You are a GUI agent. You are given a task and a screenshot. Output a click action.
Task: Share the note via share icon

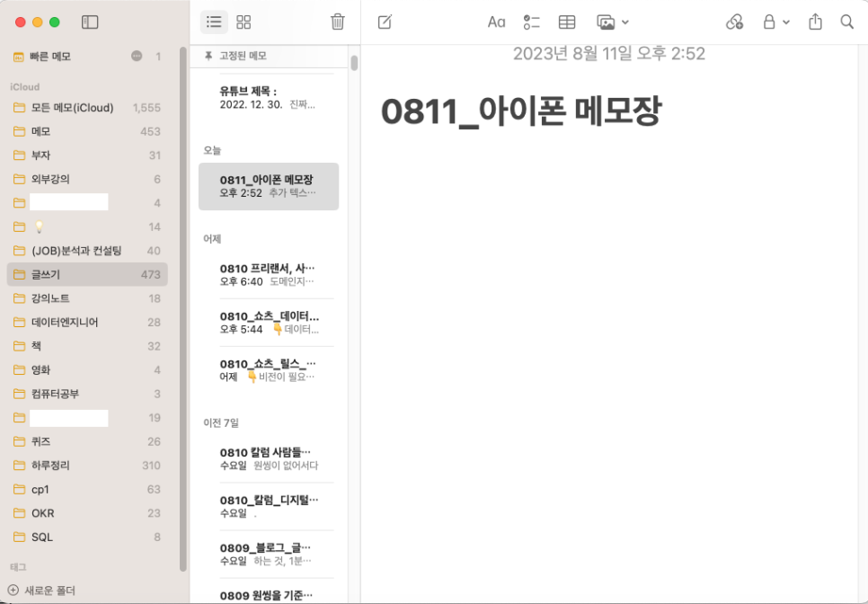815,22
